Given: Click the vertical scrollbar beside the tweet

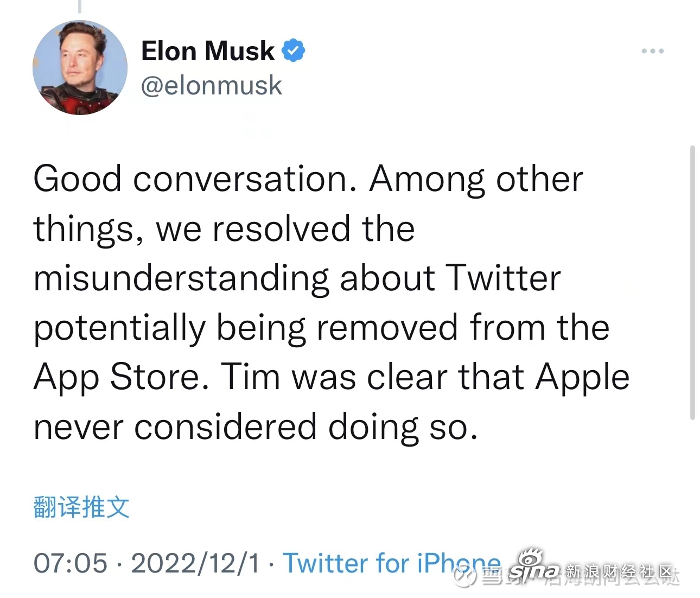Looking at the screenshot, I should (x=692, y=282).
